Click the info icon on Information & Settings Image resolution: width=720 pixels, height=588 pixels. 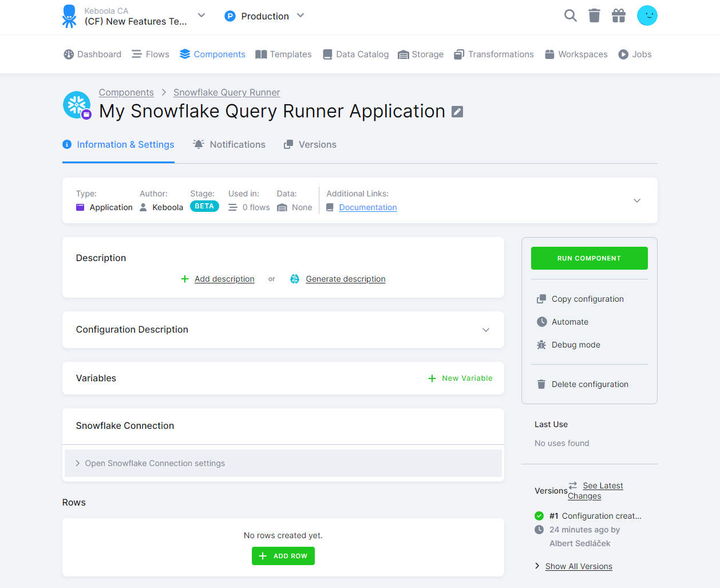click(67, 144)
